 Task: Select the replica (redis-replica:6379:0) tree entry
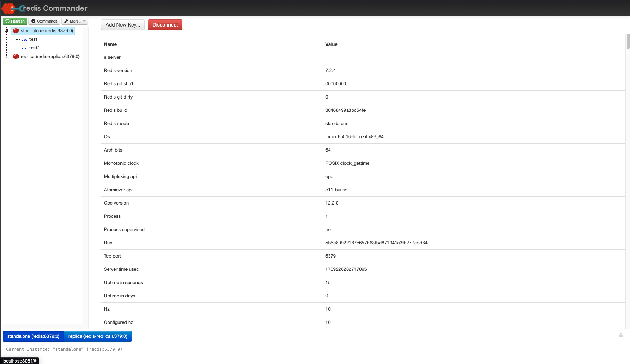pyautogui.click(x=50, y=57)
